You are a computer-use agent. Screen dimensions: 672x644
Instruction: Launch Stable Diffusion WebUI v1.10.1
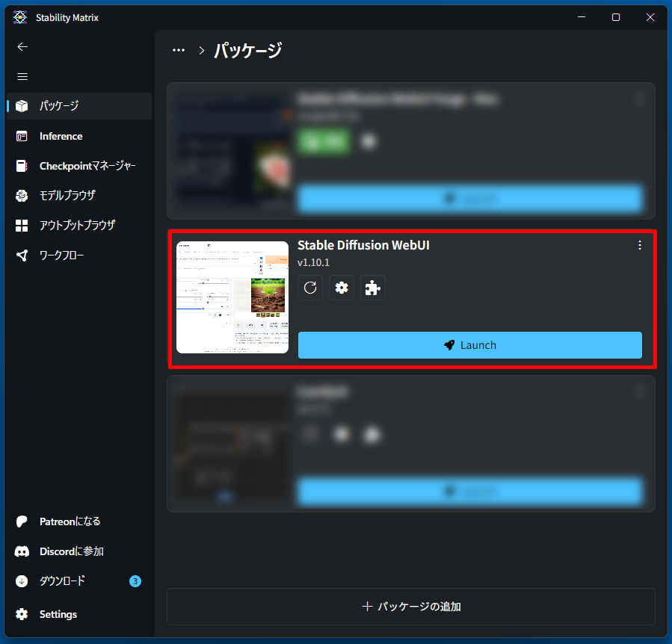(469, 345)
